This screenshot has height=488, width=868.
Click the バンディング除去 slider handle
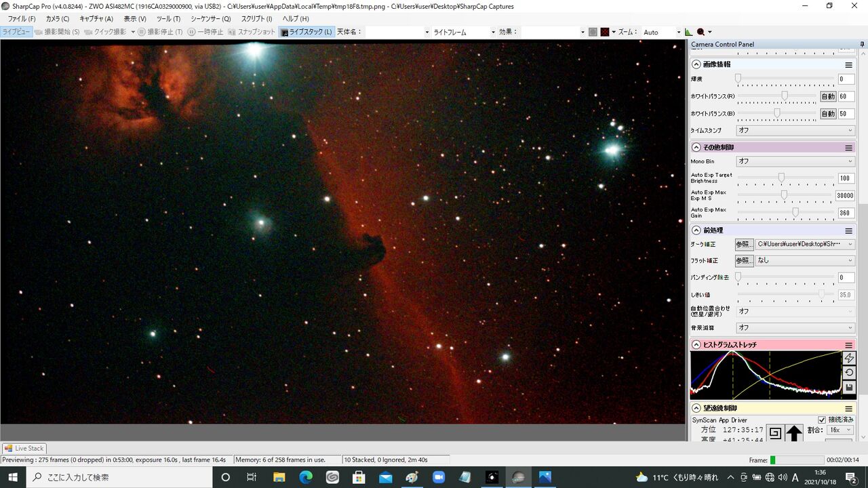(x=738, y=277)
